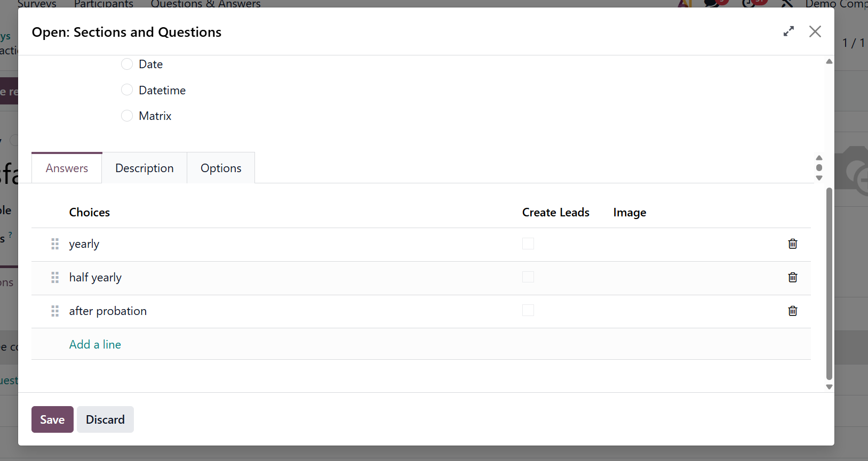Click the dialog's scroll down arrow
The height and width of the screenshot is (461, 868).
829,387
